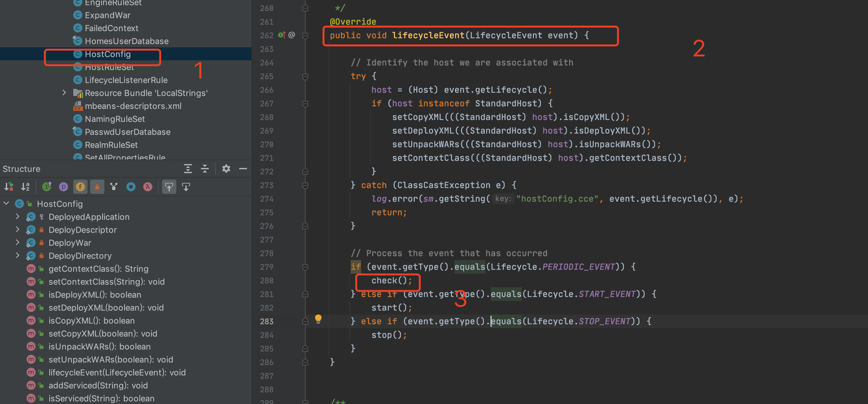Click Collapse All in Structure header

[x=205, y=169]
